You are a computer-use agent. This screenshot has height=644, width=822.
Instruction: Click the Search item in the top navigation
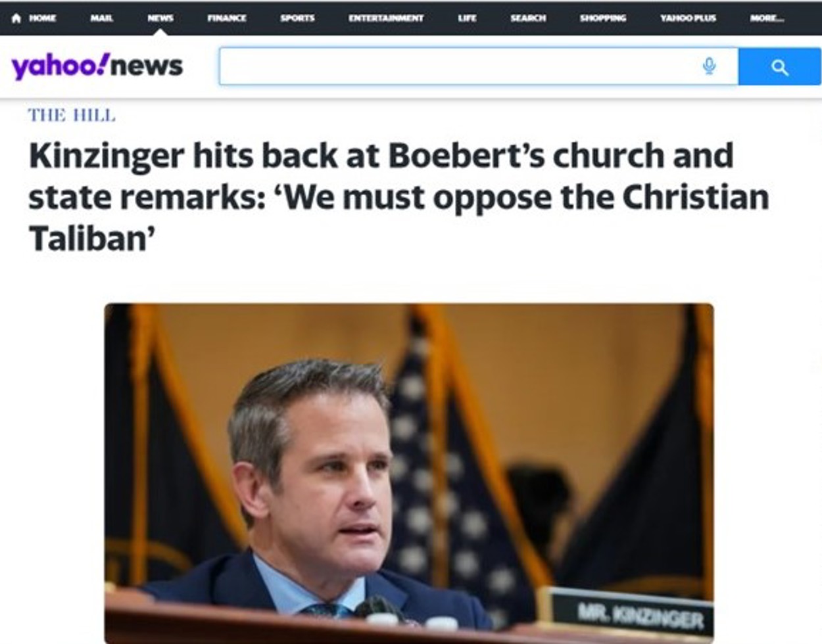pos(528,18)
